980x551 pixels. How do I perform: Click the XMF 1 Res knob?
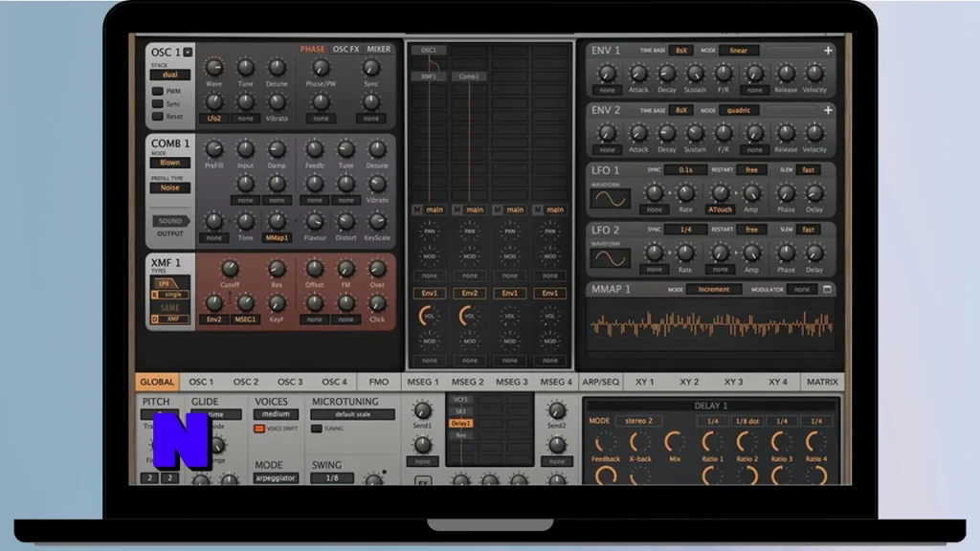point(277,269)
